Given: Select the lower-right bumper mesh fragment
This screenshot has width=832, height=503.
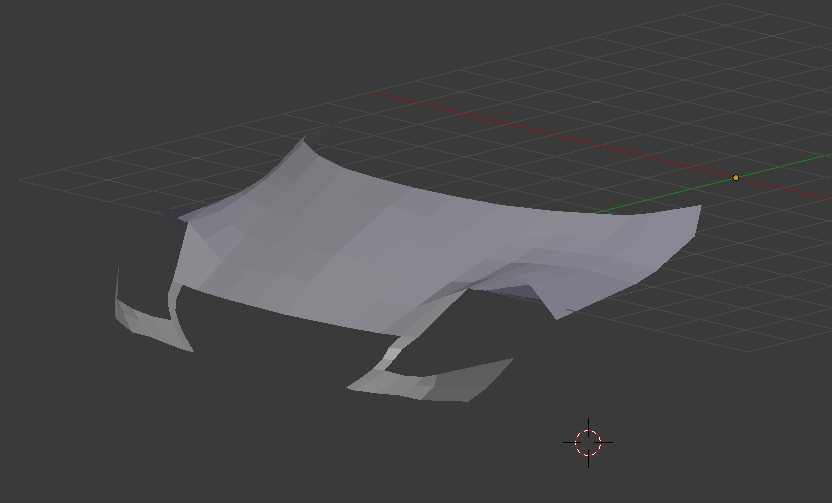Looking at the screenshot, I should (440, 380).
